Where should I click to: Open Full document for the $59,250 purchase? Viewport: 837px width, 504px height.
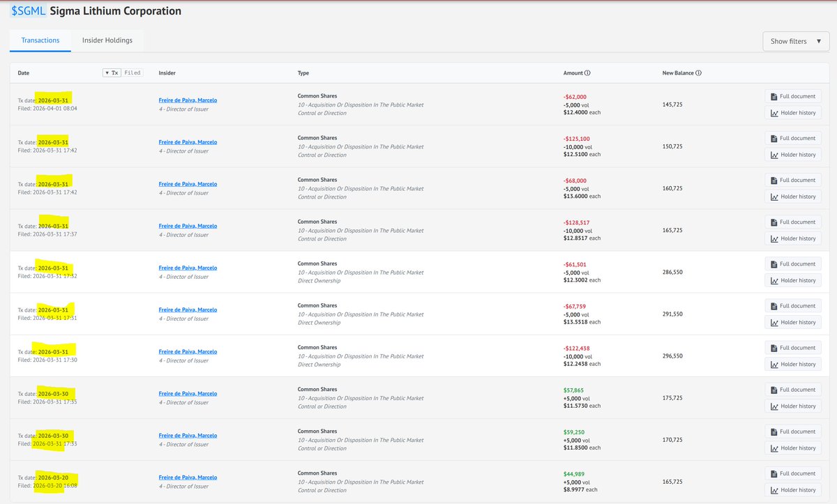point(793,431)
